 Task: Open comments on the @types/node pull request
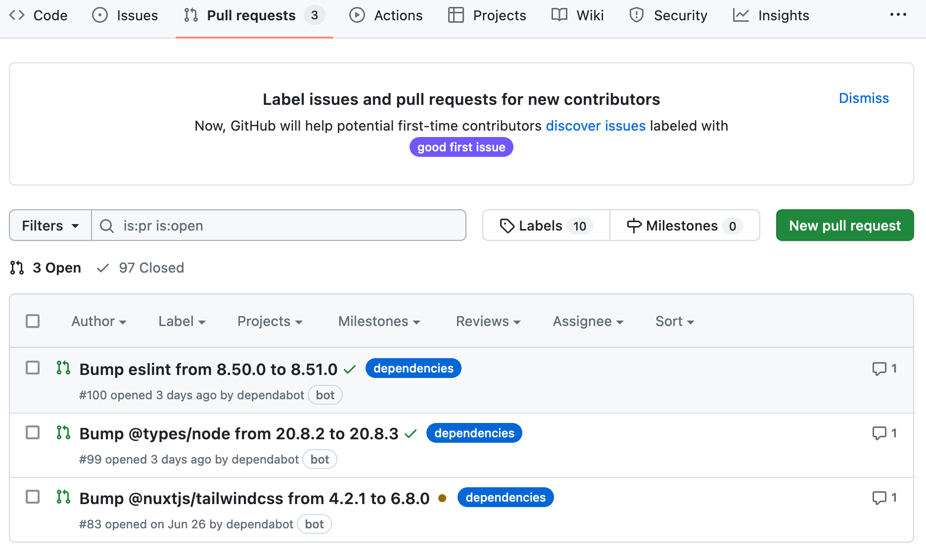click(x=884, y=433)
